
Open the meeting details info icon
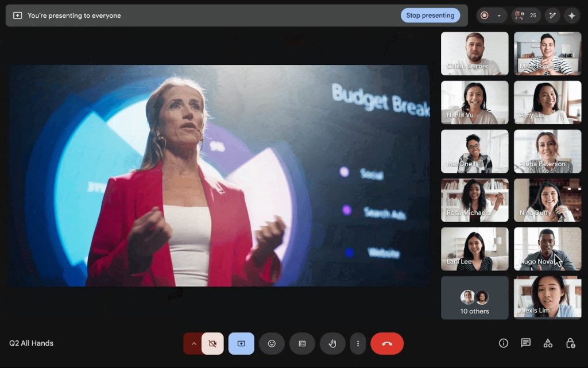tap(504, 343)
